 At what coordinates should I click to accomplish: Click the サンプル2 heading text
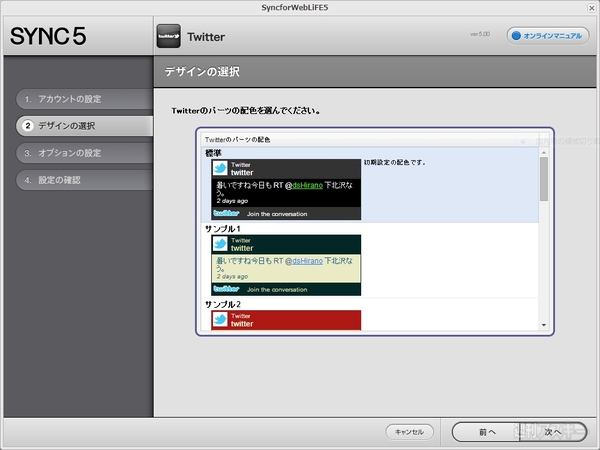pos(223,304)
